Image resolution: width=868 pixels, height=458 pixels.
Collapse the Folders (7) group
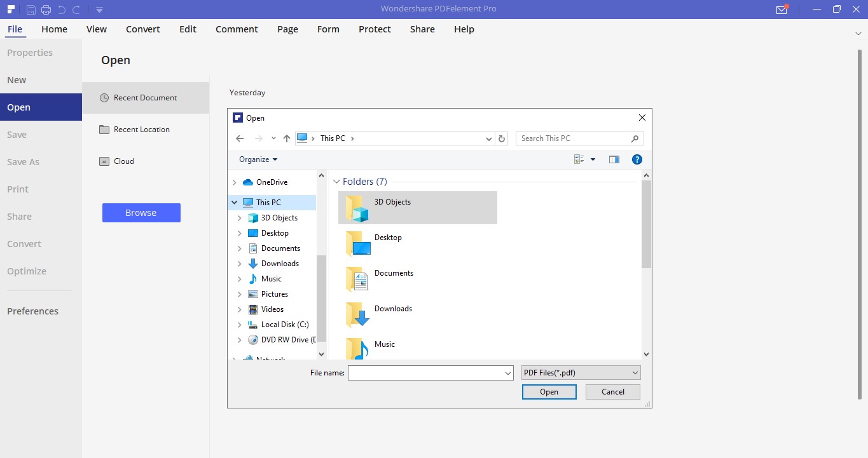[337, 182]
